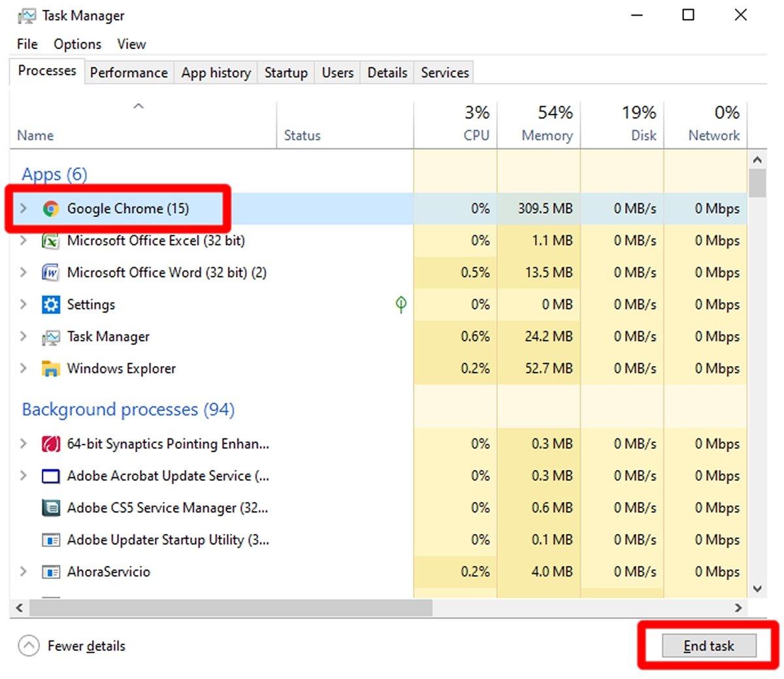784x679 pixels.
Task: Expand the Microsoft Office Excel row
Action: click(x=24, y=240)
